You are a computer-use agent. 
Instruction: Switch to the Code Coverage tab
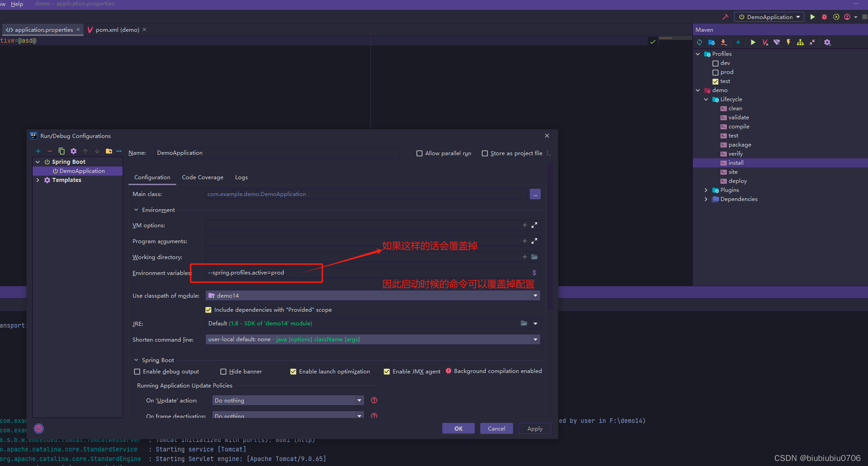[x=202, y=177]
